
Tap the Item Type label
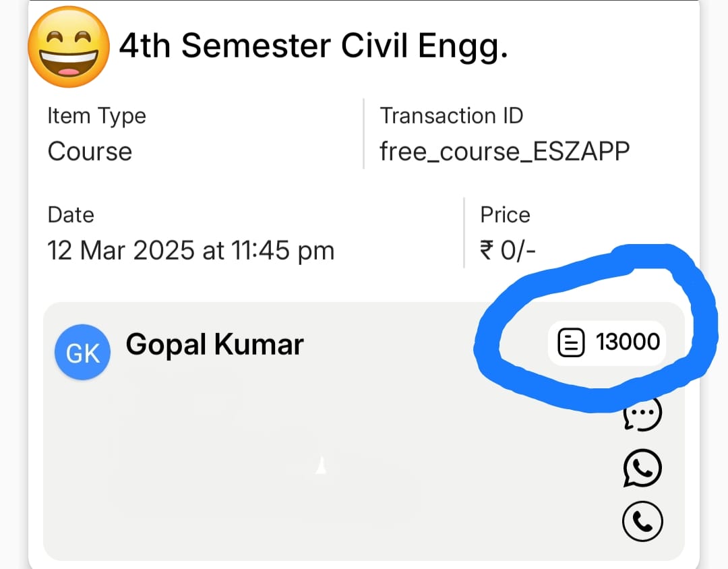pos(96,116)
